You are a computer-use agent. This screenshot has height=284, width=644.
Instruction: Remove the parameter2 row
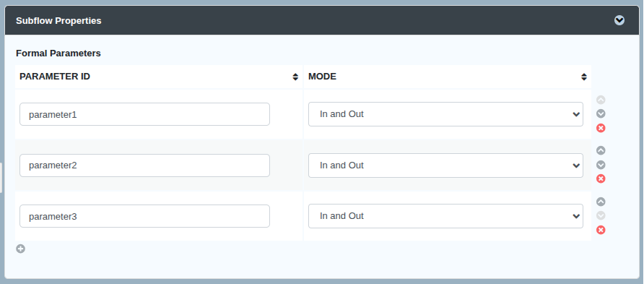pos(601,178)
